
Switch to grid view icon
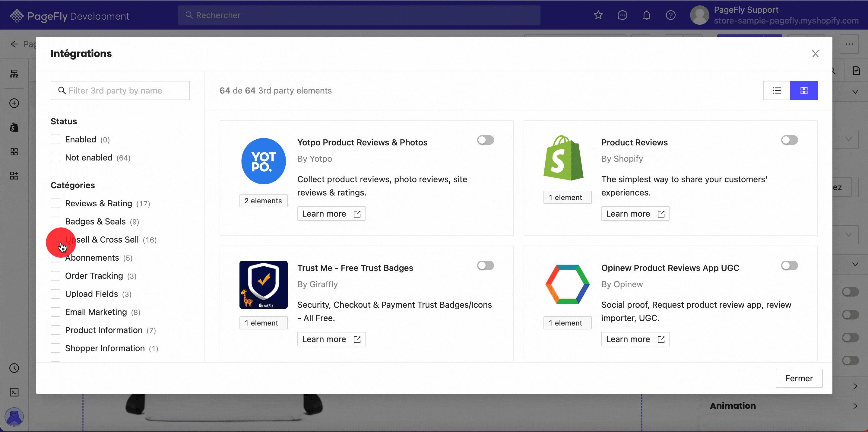[804, 90]
